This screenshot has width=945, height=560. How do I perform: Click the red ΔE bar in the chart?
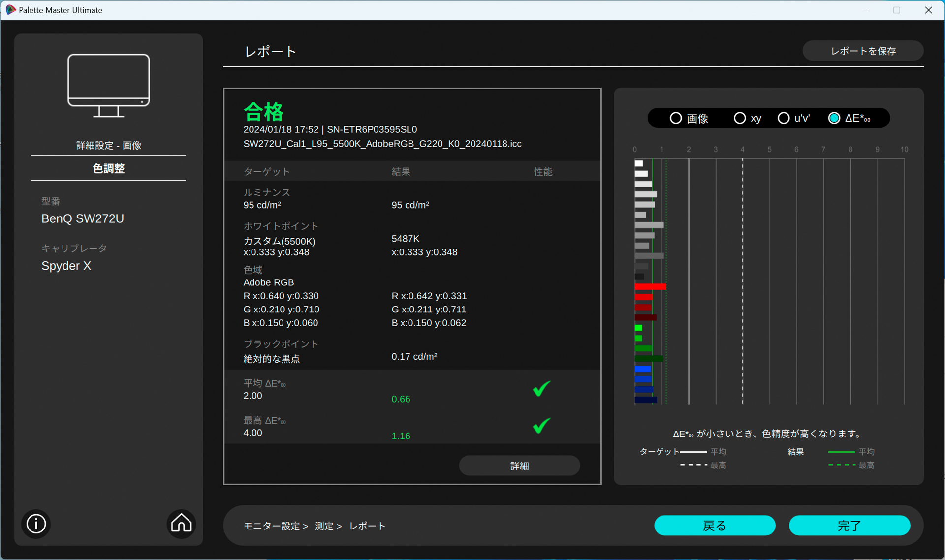click(650, 286)
